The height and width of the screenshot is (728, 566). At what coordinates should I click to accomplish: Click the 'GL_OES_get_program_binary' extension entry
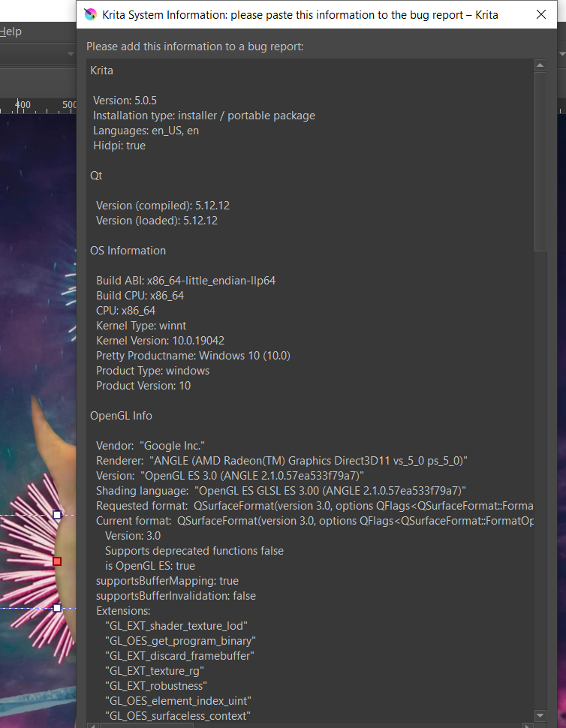click(x=180, y=641)
